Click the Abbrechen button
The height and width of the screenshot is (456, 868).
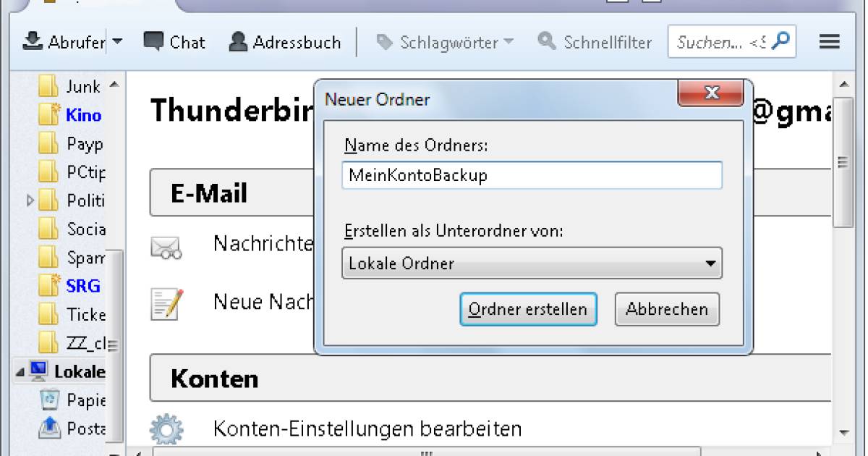[x=667, y=309]
